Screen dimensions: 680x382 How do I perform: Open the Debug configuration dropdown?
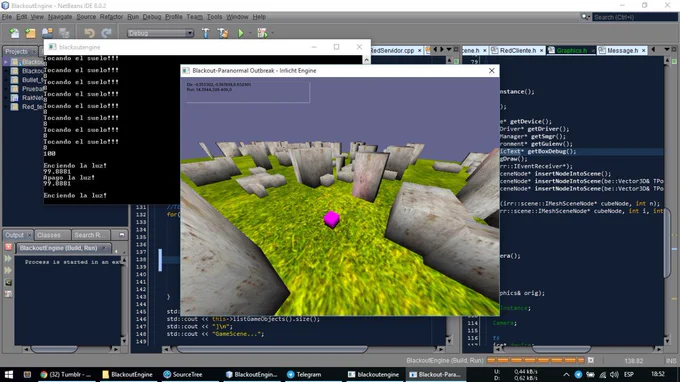(160, 33)
